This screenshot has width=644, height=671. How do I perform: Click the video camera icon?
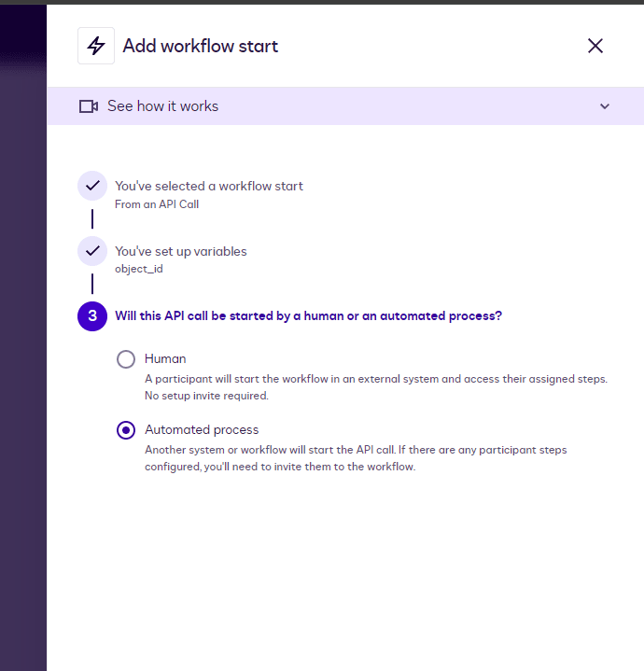(x=89, y=106)
